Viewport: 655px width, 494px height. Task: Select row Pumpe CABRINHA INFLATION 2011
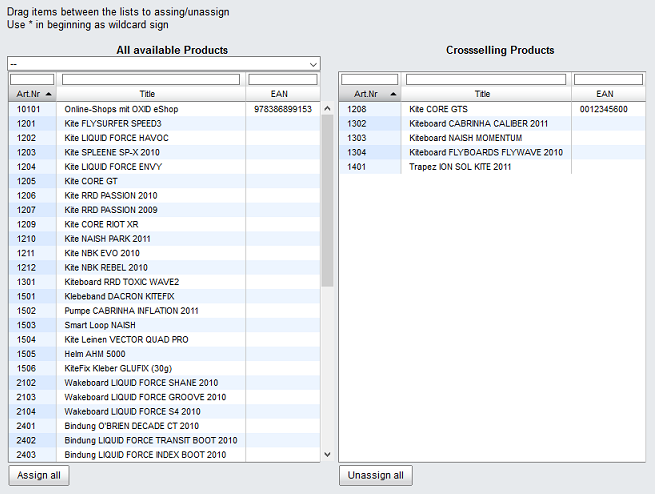click(x=164, y=311)
